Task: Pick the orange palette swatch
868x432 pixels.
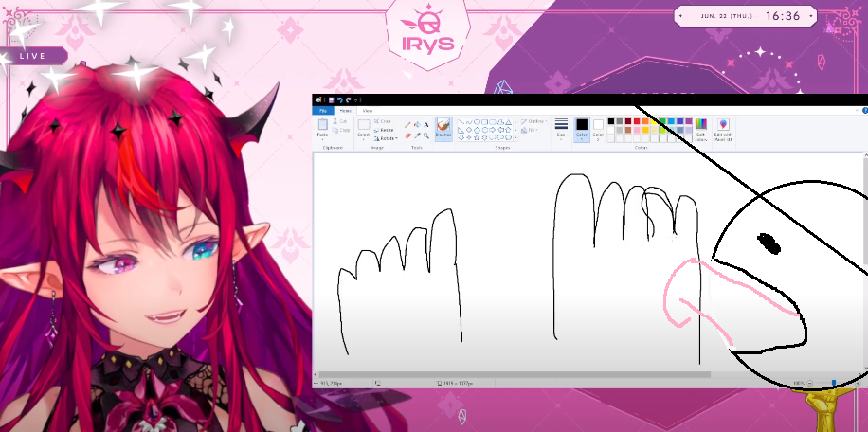Action: pyautogui.click(x=645, y=121)
